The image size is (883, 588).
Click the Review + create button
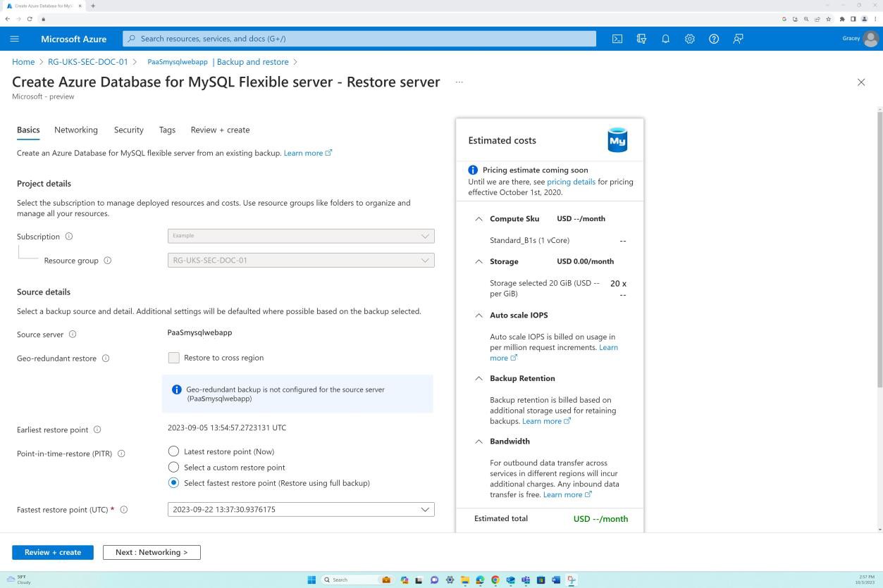click(52, 552)
